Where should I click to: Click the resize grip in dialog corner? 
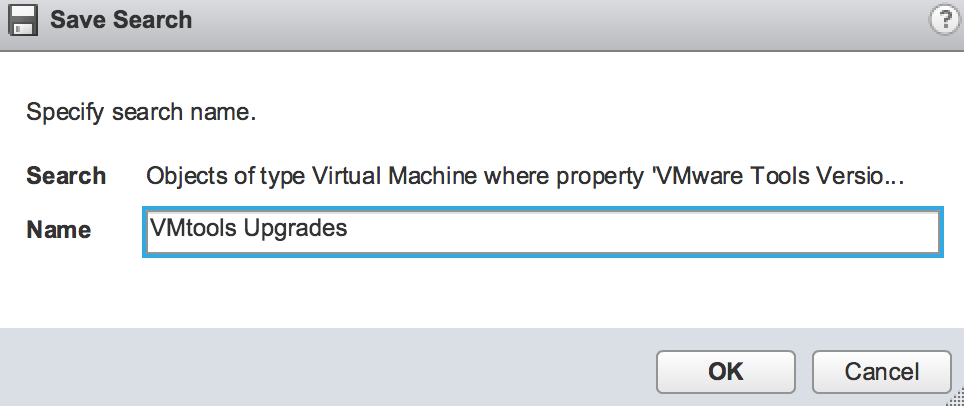[953, 397]
